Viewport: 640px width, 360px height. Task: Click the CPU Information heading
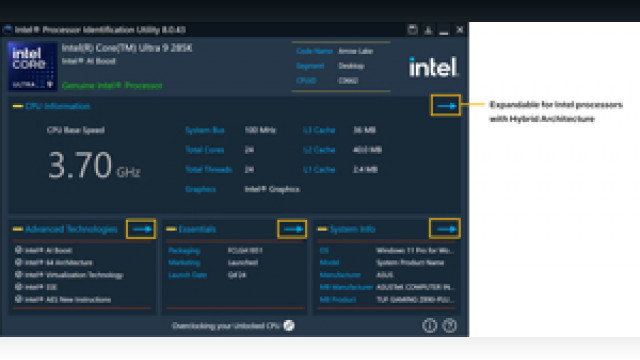[58, 106]
